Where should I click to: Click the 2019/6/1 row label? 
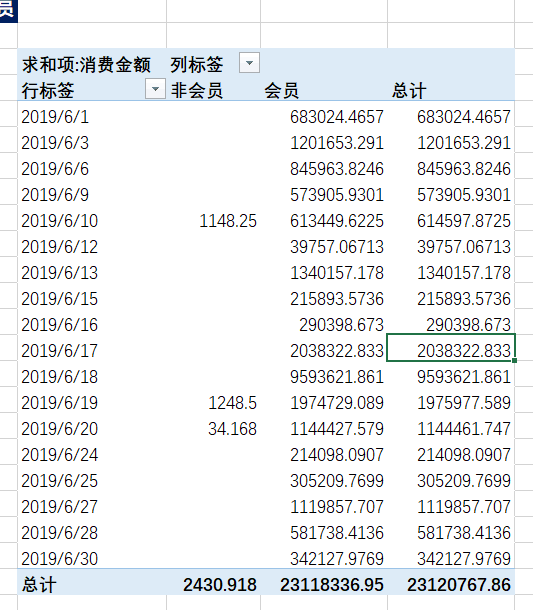point(55,117)
